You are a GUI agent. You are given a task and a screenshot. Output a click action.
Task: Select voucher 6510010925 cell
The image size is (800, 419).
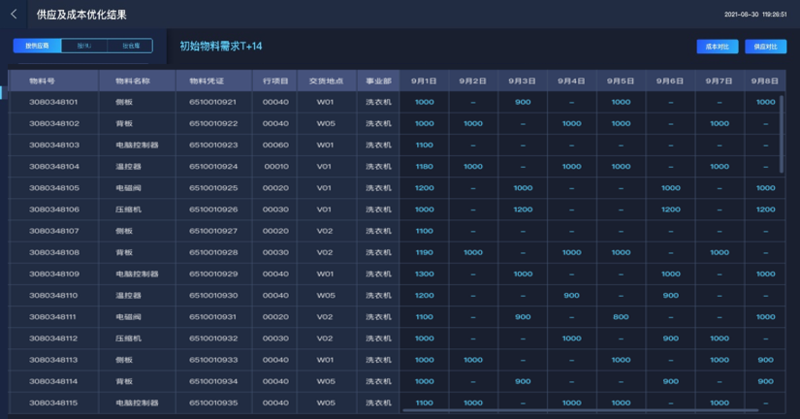(213, 188)
